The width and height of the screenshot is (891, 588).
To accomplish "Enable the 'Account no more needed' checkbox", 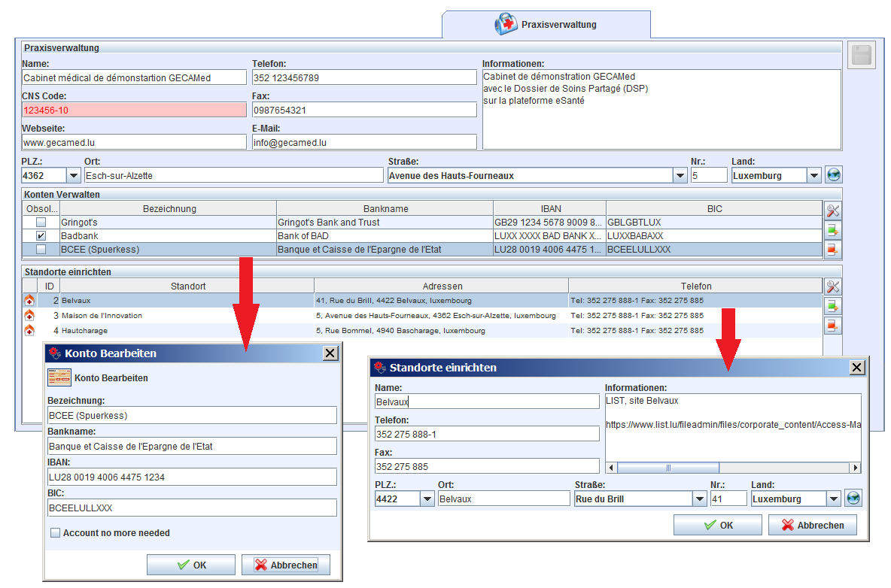I will click(x=55, y=533).
